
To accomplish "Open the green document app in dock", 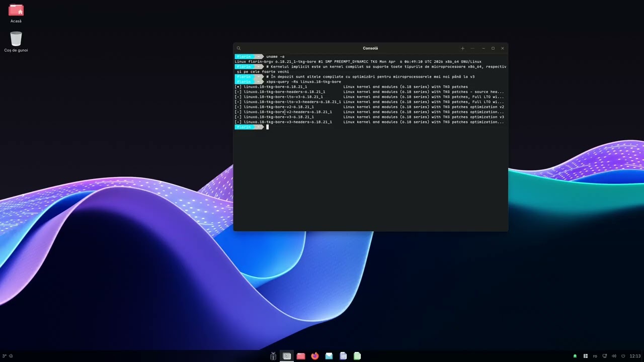I will [357, 356].
